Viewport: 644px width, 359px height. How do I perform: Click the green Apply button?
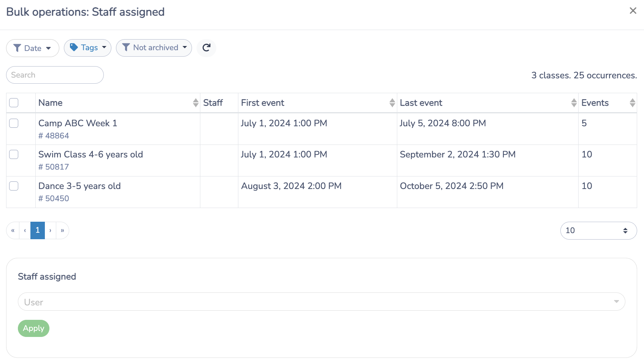click(x=33, y=328)
